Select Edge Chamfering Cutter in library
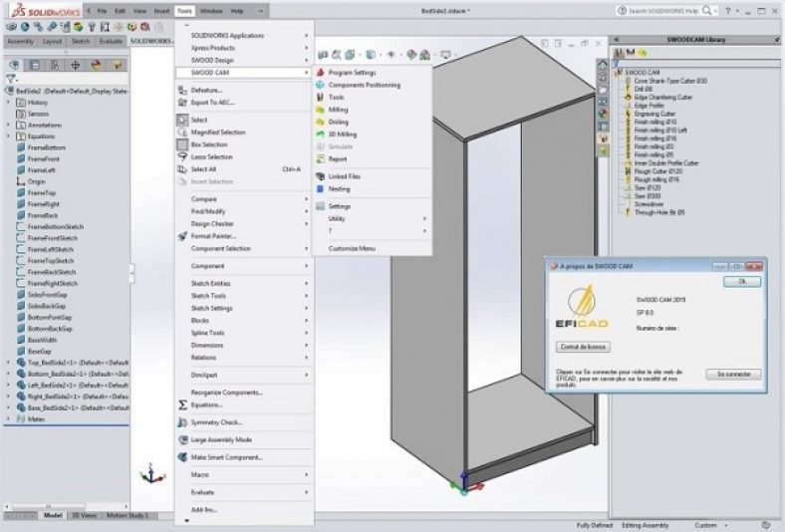The width and height of the screenshot is (785, 532). (x=662, y=98)
